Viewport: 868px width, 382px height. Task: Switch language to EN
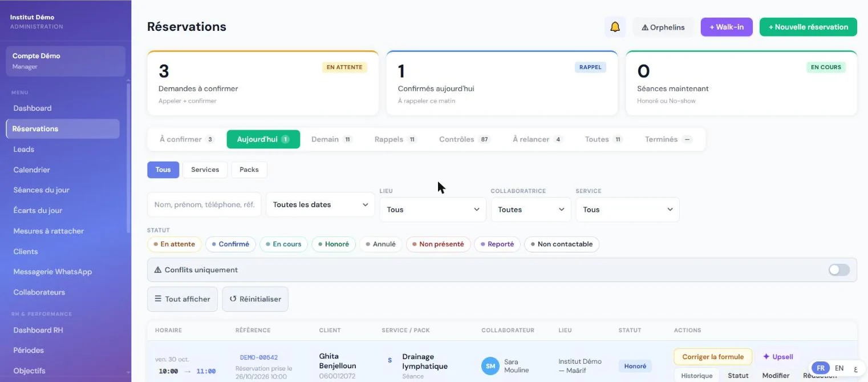pos(839,368)
